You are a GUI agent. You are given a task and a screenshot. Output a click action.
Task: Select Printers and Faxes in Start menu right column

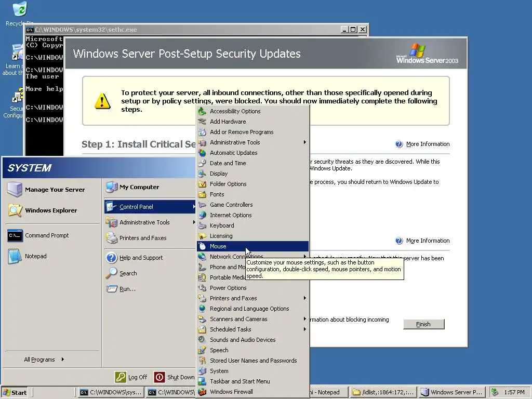tap(150, 238)
